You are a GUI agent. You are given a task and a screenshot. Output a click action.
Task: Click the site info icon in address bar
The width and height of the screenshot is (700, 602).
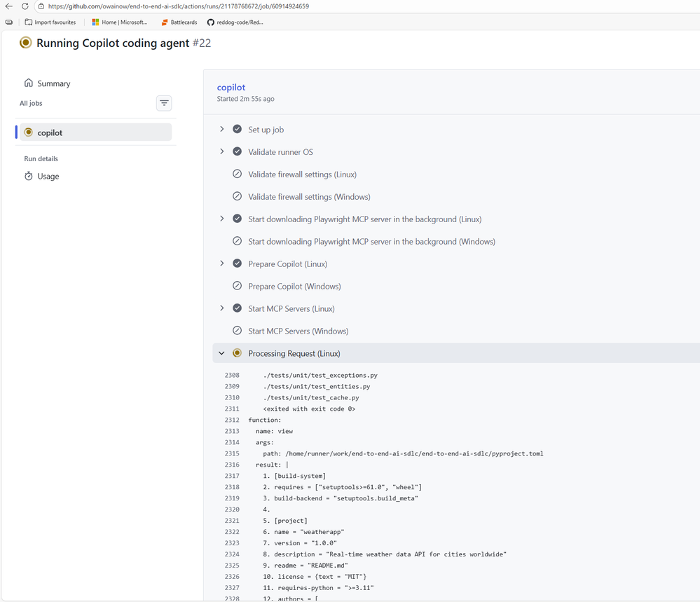tap(41, 6)
